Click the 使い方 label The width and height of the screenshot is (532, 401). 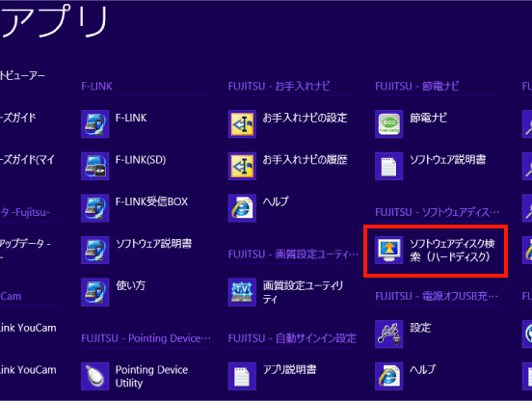[x=130, y=285]
